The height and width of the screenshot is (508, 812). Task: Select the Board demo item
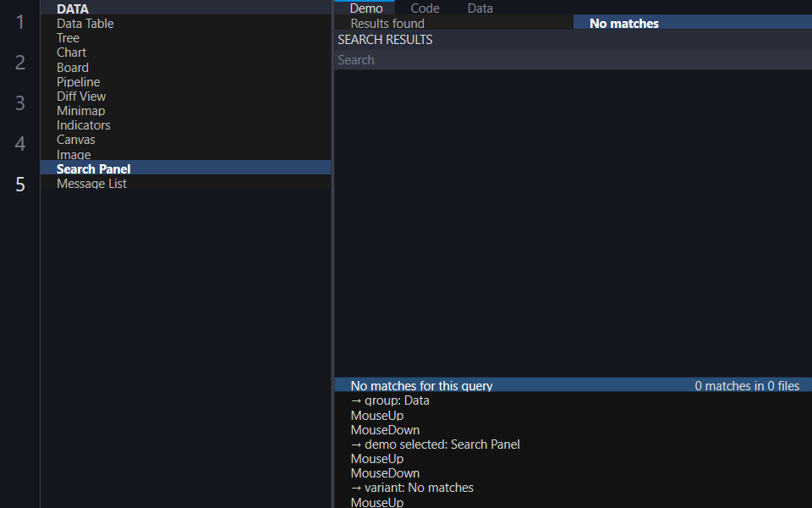pyautogui.click(x=185, y=68)
